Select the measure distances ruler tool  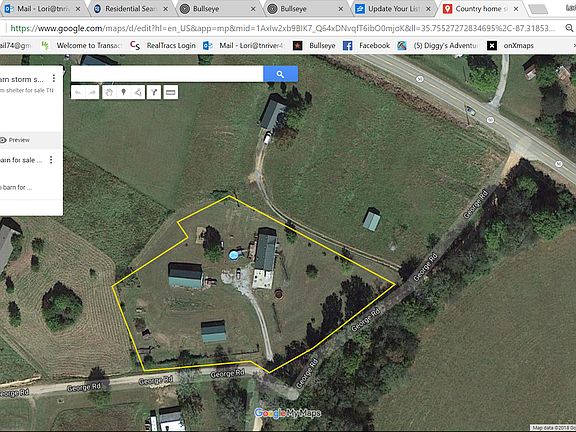[170, 92]
